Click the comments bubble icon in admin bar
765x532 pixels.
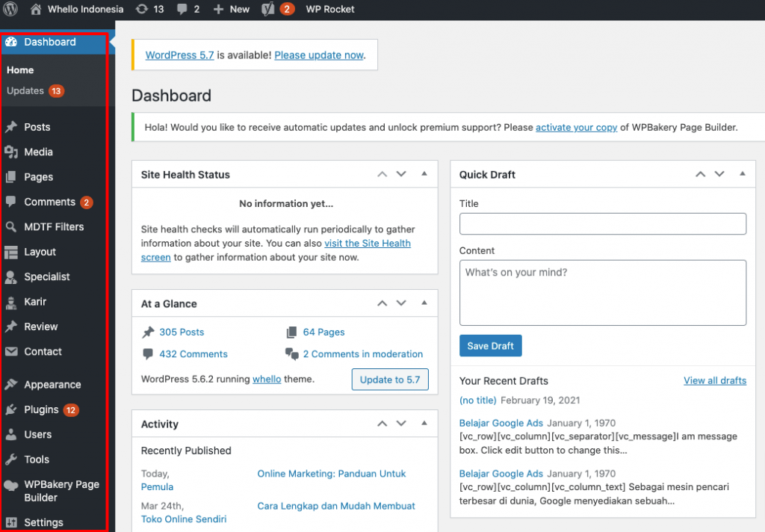pyautogui.click(x=181, y=9)
